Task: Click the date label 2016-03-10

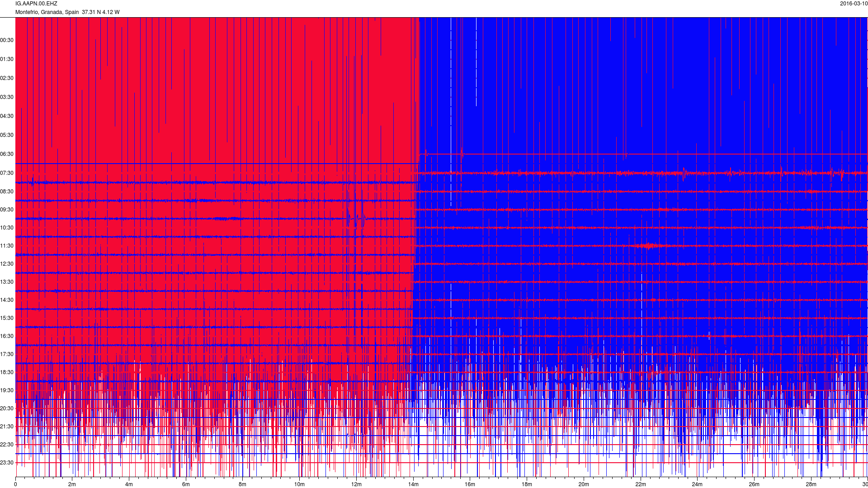Action: [x=854, y=4]
